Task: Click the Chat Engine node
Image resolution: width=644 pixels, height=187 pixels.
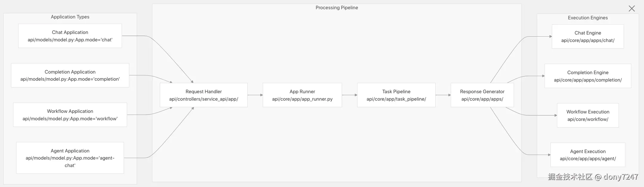Action: (x=588, y=37)
